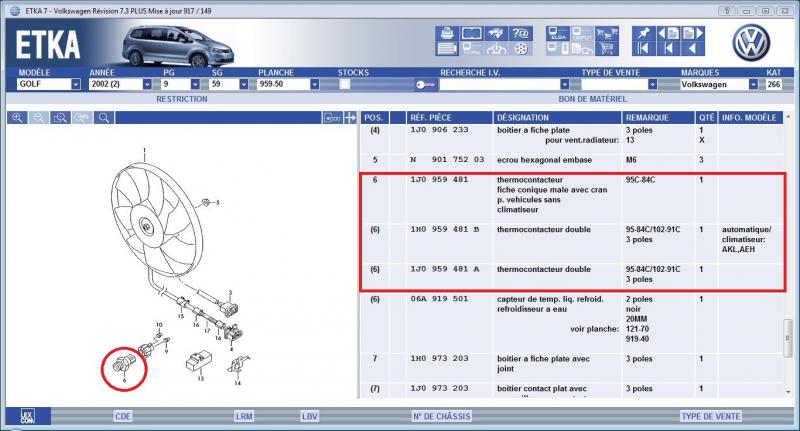Click the LRM button in bottom bar
This screenshot has height=431, width=800.
coord(244,416)
